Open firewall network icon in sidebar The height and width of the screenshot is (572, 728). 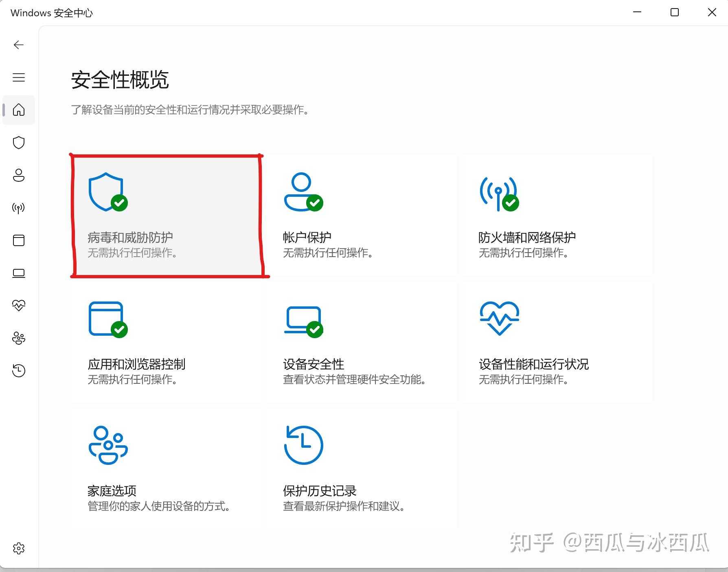(x=19, y=208)
